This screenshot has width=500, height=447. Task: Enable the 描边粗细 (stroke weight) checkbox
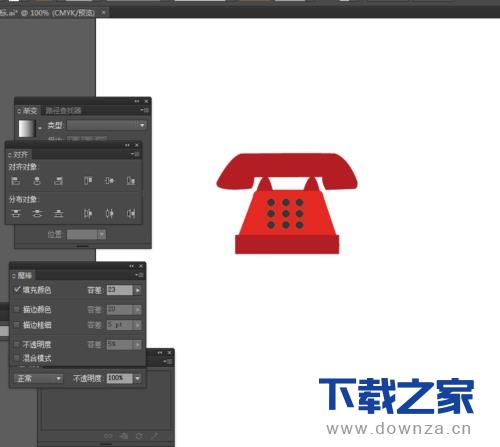point(17,325)
